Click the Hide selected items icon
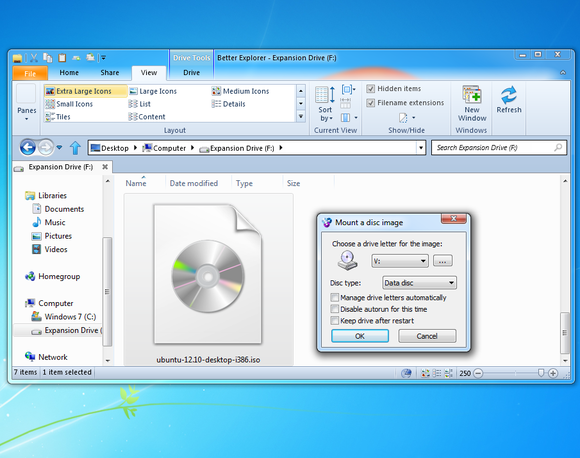Screen dimensions: 580x458 click(403, 118)
